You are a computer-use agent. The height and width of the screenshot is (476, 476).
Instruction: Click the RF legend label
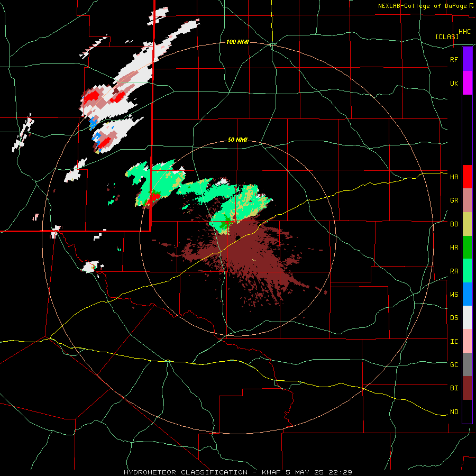coord(454,59)
